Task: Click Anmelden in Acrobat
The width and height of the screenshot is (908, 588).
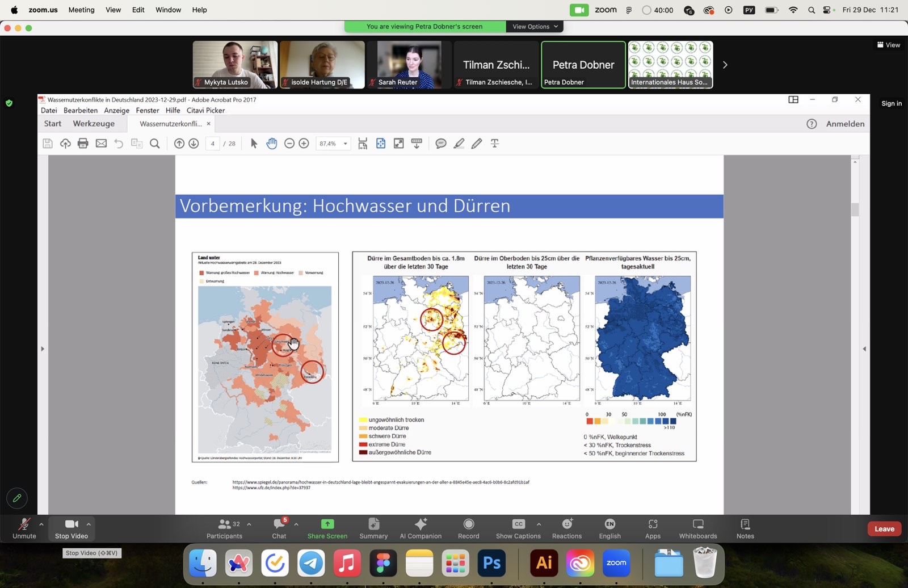Action: pyautogui.click(x=846, y=124)
